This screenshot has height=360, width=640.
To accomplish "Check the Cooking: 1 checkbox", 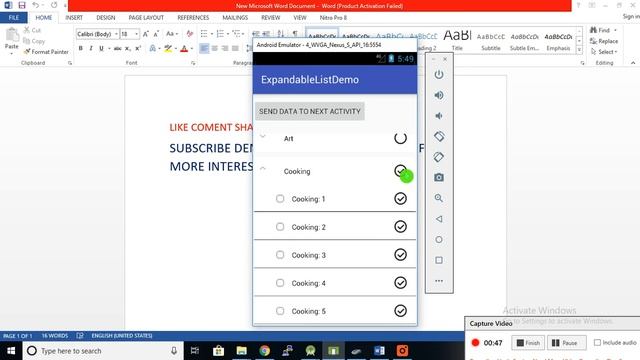I will [280, 199].
